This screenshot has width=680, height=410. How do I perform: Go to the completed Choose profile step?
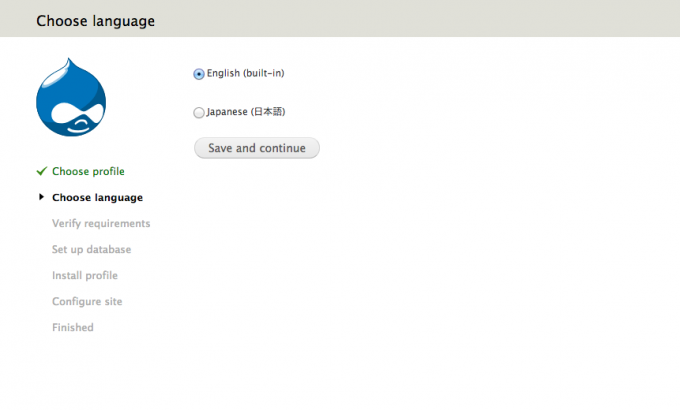pos(88,171)
